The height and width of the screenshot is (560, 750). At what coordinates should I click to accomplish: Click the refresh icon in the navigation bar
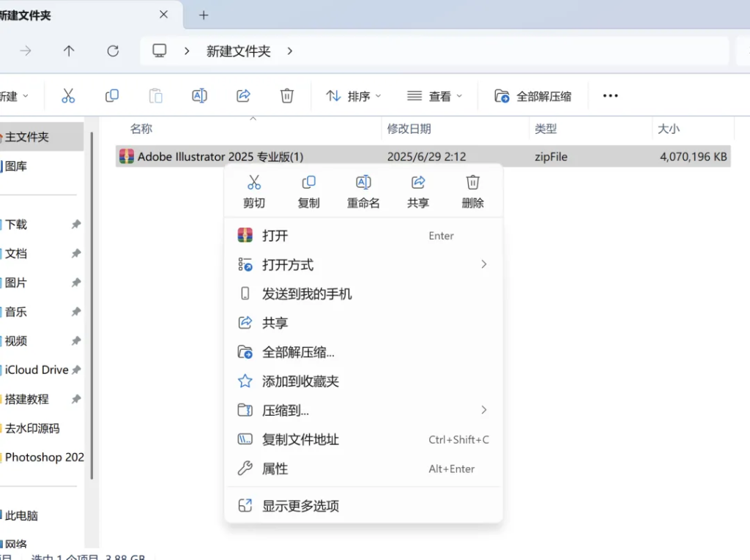pyautogui.click(x=113, y=51)
